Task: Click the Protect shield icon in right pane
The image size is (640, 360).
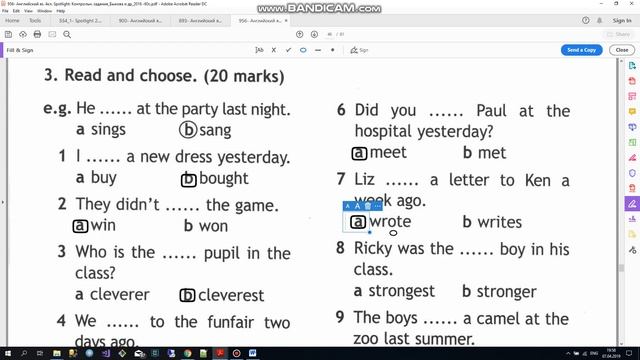Action: pos(632,173)
